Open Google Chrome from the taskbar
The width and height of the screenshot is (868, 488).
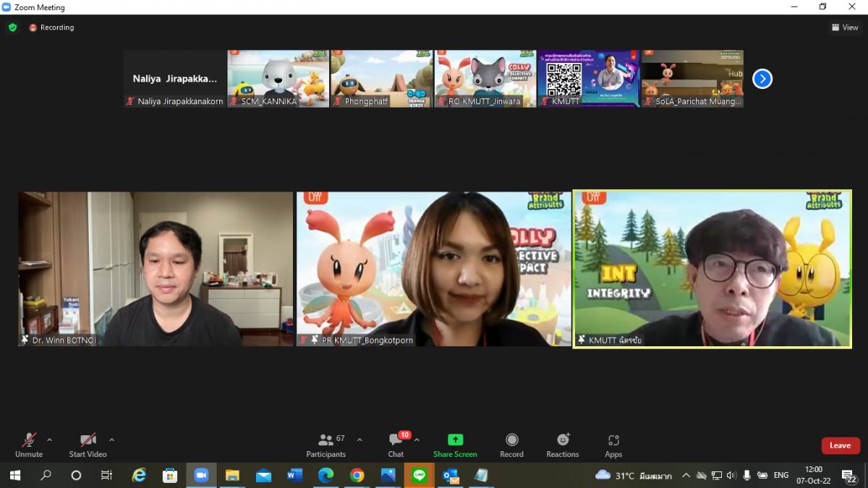tap(357, 475)
